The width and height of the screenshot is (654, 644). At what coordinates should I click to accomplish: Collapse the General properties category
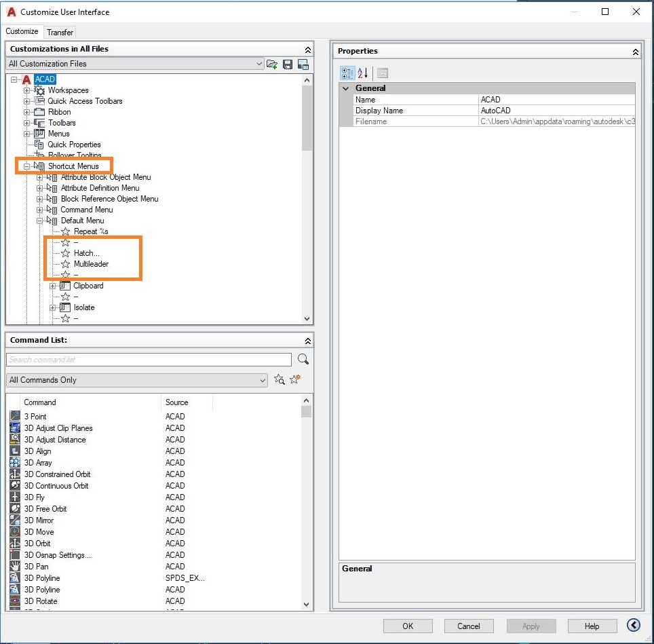(345, 88)
